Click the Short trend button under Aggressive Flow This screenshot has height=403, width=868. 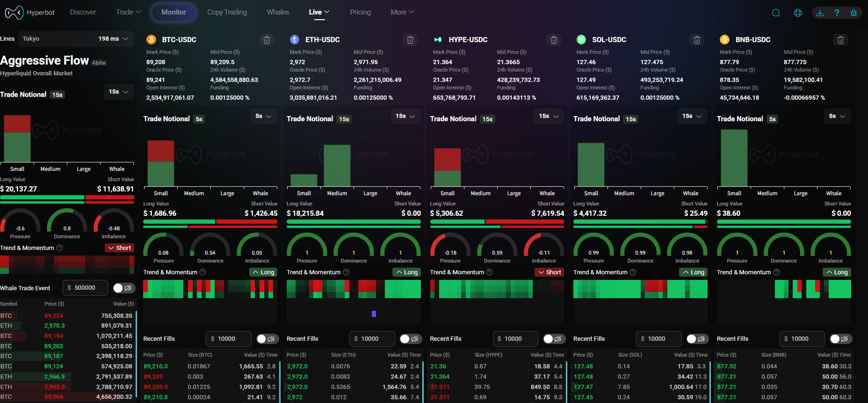click(120, 248)
